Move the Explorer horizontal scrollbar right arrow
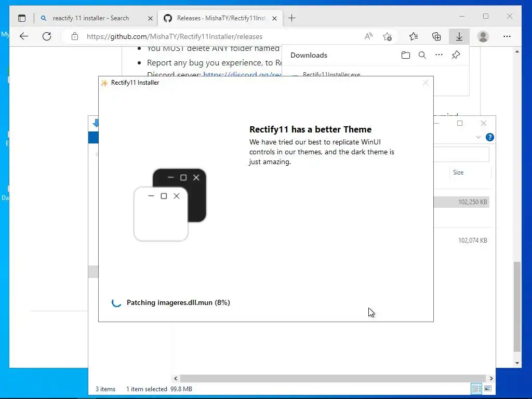The width and height of the screenshot is (532, 399). (x=491, y=378)
